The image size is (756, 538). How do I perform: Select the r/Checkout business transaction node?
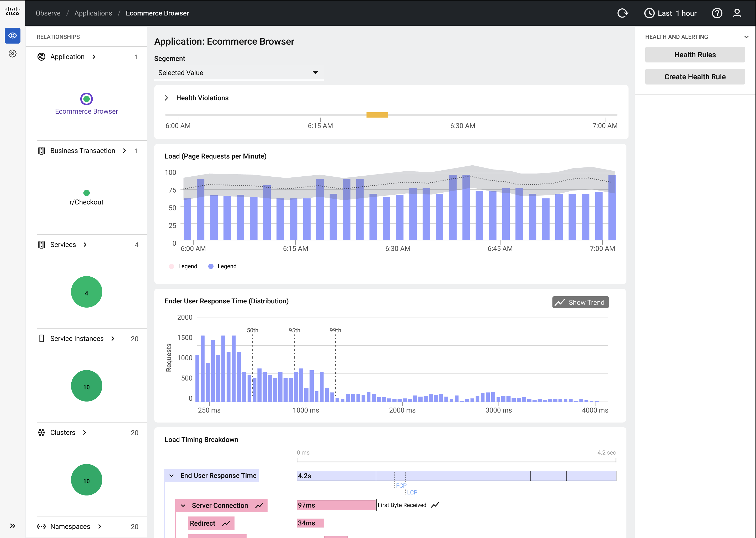(86, 193)
